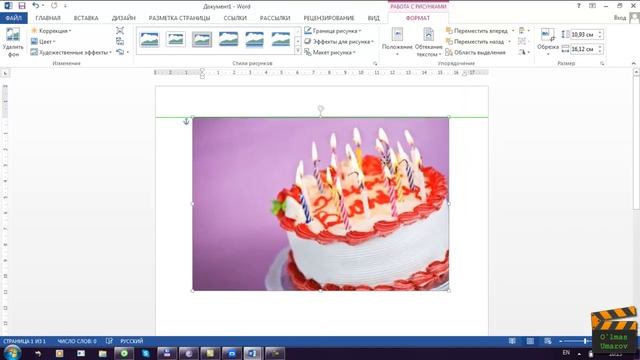Open the Цвет dropdown

(x=43, y=41)
